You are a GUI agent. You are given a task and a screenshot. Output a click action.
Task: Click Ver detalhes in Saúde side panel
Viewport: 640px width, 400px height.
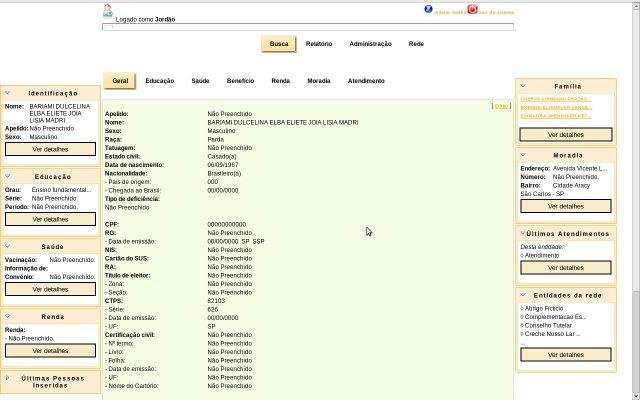(x=50, y=289)
